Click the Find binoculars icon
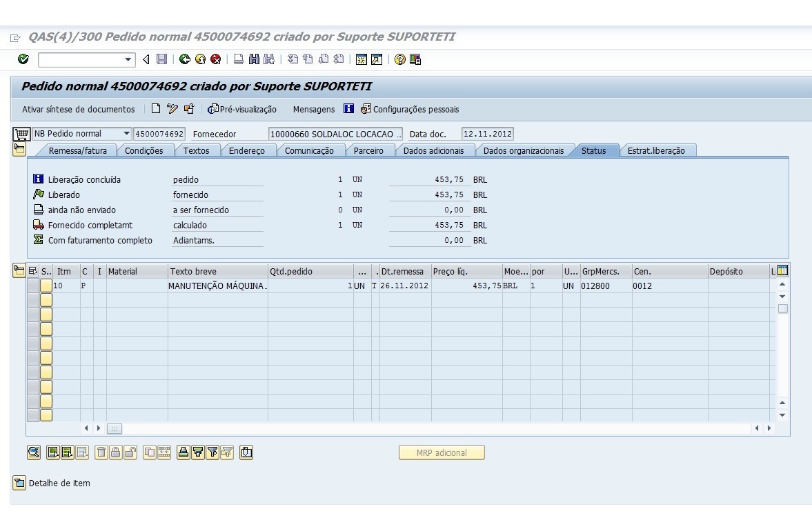The height and width of the screenshot is (529, 812). [254, 59]
